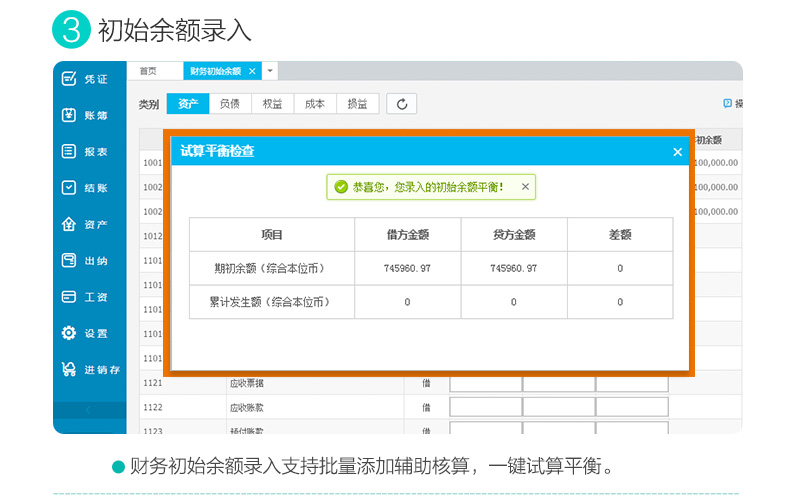
Task: Expand the tab list dropdown arrow
Action: [x=270, y=71]
